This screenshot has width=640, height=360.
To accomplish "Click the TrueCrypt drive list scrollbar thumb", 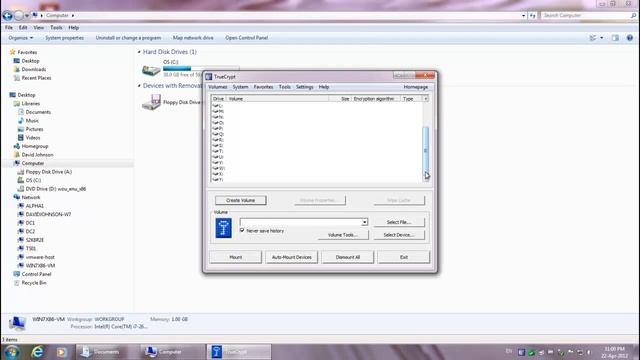I will (x=426, y=151).
